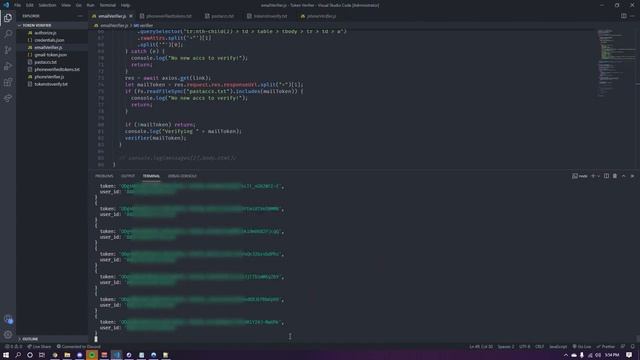The height and width of the screenshot is (360, 640).
Task: Switch to the tokenstoverify.txt editor tab
Action: pos(269,16)
